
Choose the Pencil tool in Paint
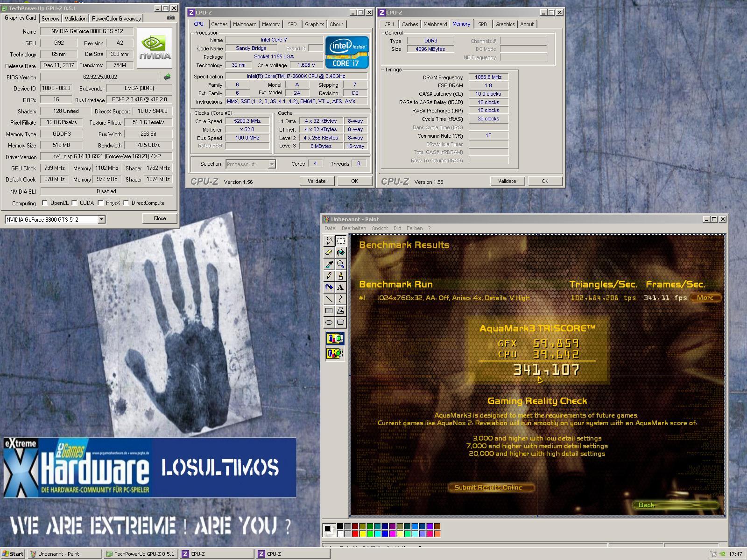click(329, 276)
